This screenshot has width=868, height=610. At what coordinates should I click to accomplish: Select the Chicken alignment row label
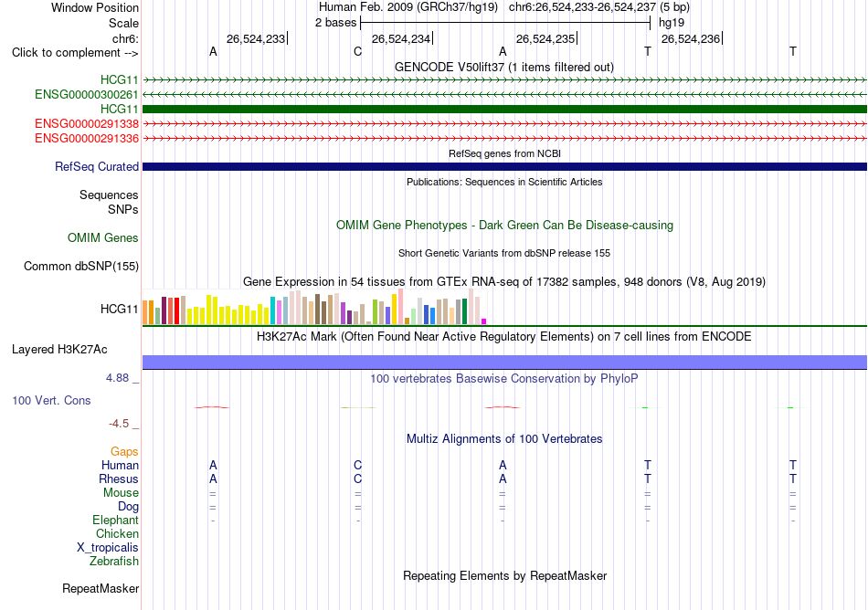coord(117,533)
